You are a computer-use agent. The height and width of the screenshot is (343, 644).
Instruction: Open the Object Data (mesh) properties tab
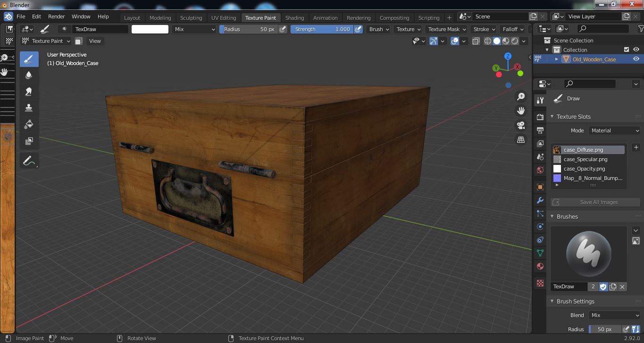click(540, 253)
